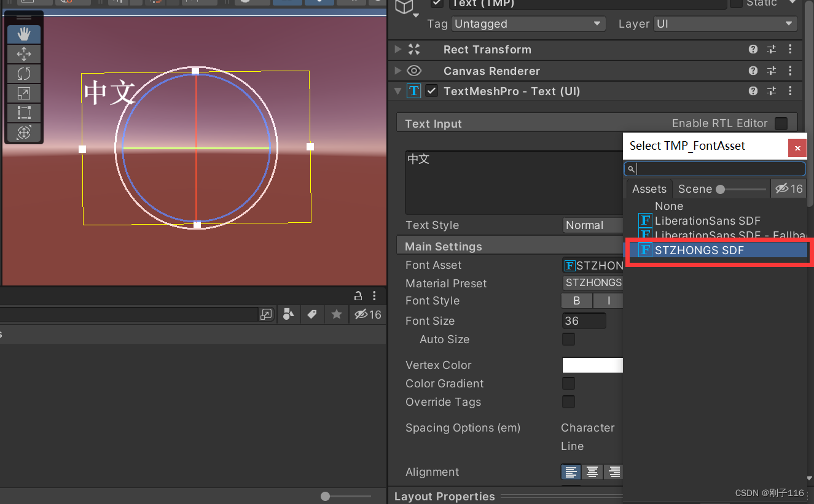This screenshot has height=504, width=814.
Task: Click the Project panel search scope icon
Action: pyautogui.click(x=266, y=314)
